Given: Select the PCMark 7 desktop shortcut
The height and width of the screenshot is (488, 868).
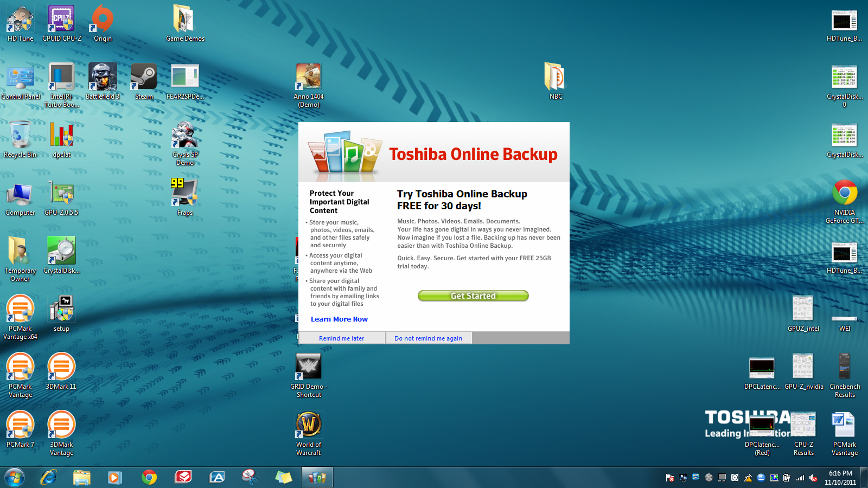Looking at the screenshot, I should point(20,429).
